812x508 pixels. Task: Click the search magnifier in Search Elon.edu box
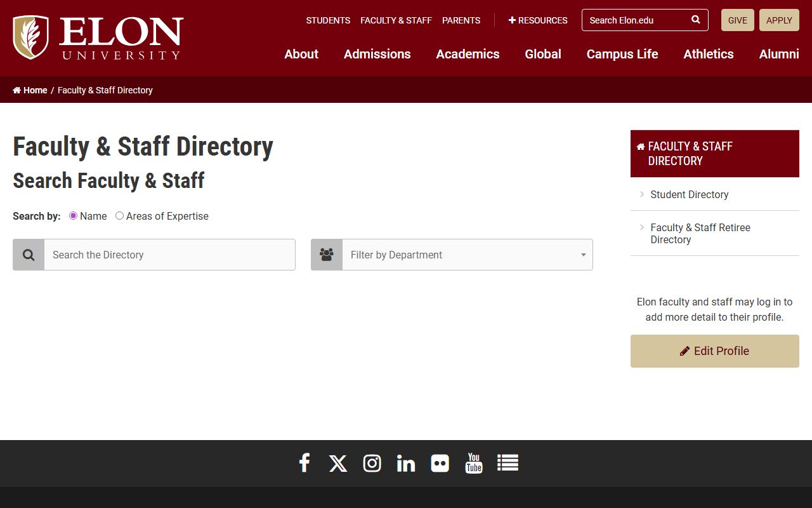[x=696, y=20]
